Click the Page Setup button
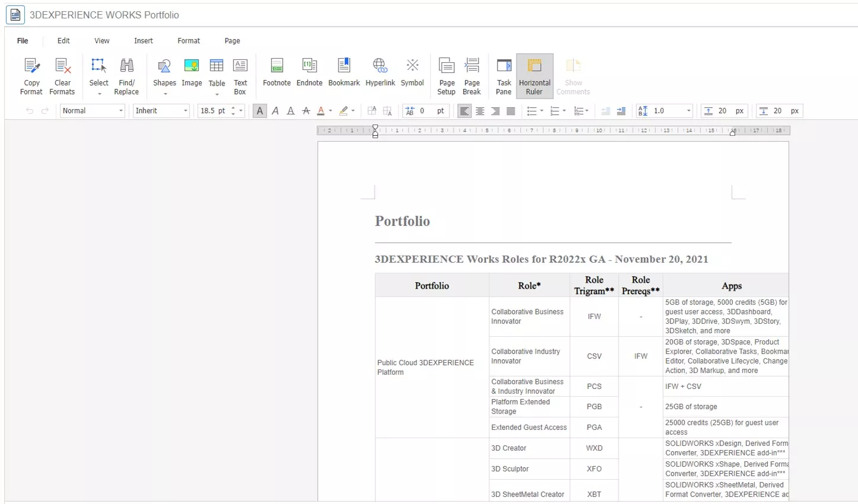 [446, 76]
